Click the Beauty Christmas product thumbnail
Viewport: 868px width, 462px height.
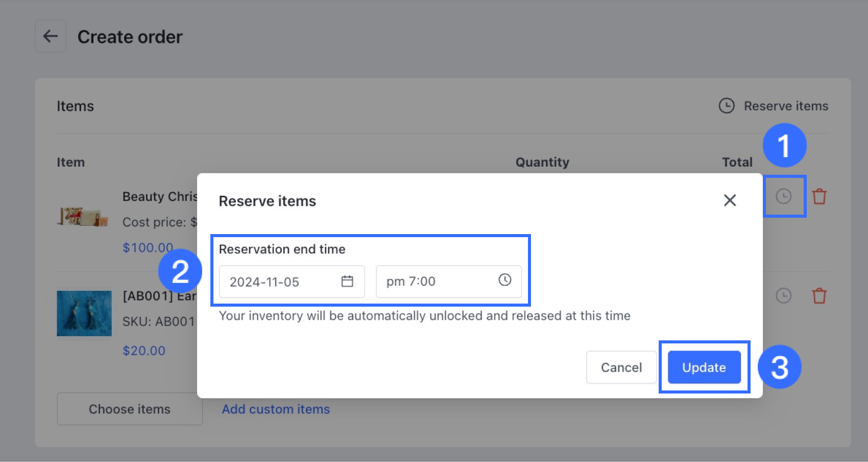pyautogui.click(x=83, y=217)
